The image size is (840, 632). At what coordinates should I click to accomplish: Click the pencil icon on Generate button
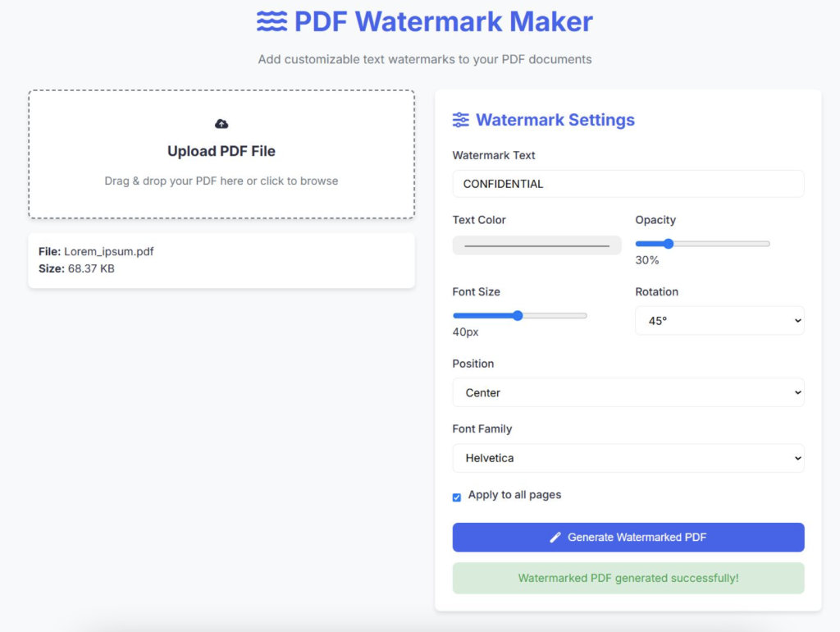[x=555, y=538]
